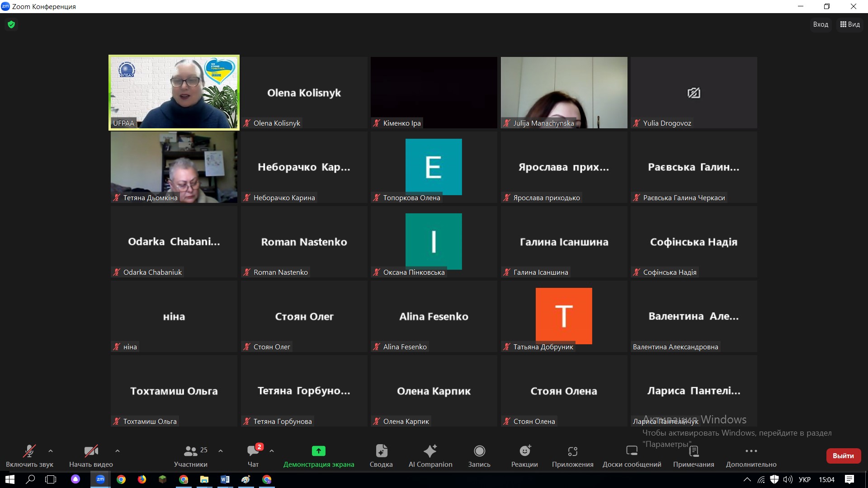Click Ярослава приходько name label
Viewport: 868px width, 488px height.
(x=547, y=197)
